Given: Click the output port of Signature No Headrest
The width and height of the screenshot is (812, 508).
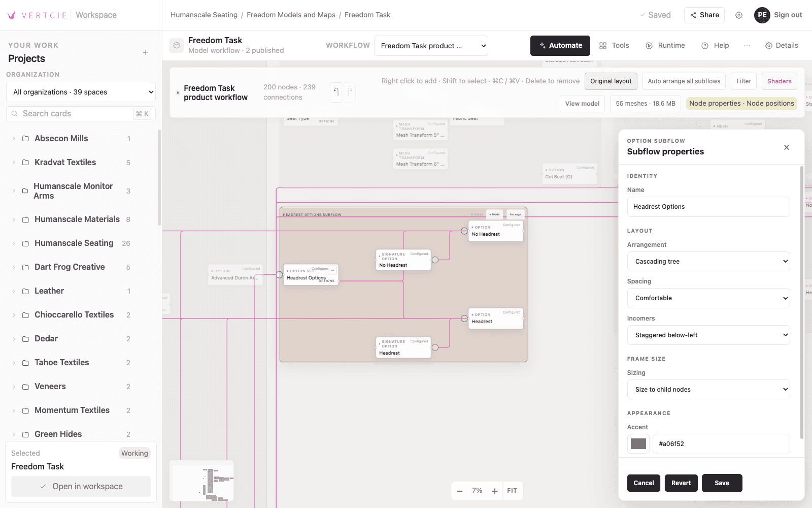Looking at the screenshot, I should [x=435, y=260].
